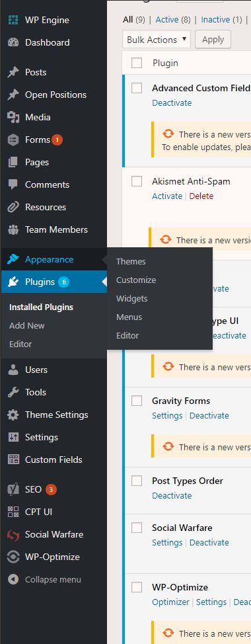The height and width of the screenshot is (644, 251).
Task: Filter plugins by Inactive (1)
Action: 221,19
